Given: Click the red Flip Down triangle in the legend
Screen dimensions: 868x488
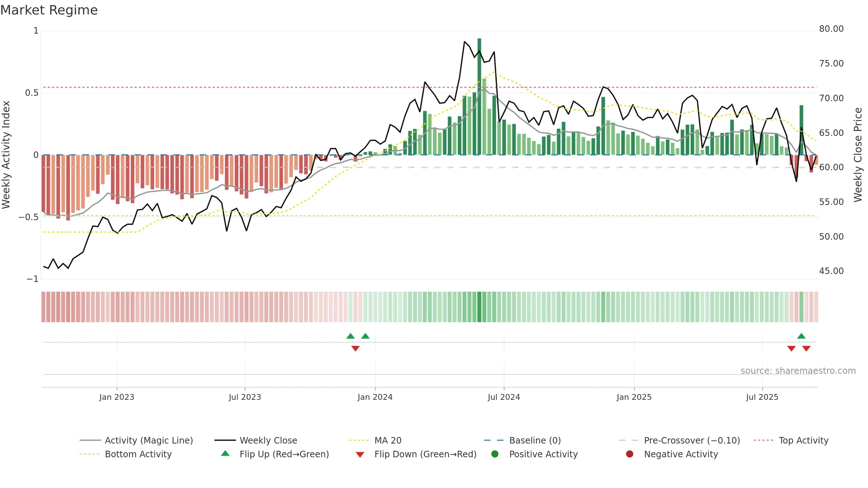Looking at the screenshot, I should point(360,455).
